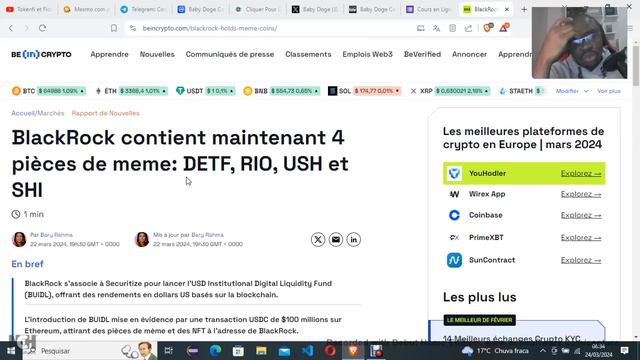
Task: Click the Marchés breadcrumb link
Action: (51, 113)
